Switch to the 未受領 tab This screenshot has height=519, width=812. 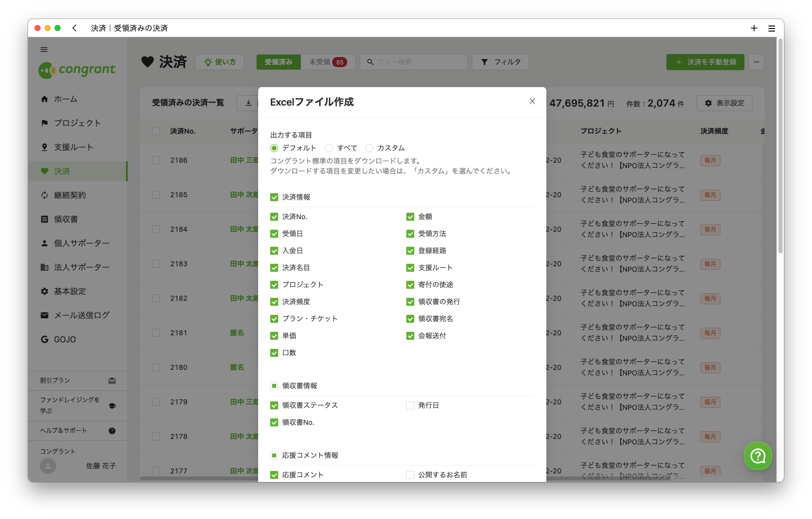click(328, 62)
